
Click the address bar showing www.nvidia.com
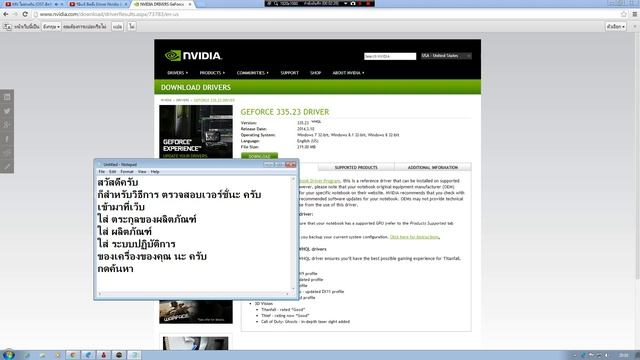tap(327, 14)
